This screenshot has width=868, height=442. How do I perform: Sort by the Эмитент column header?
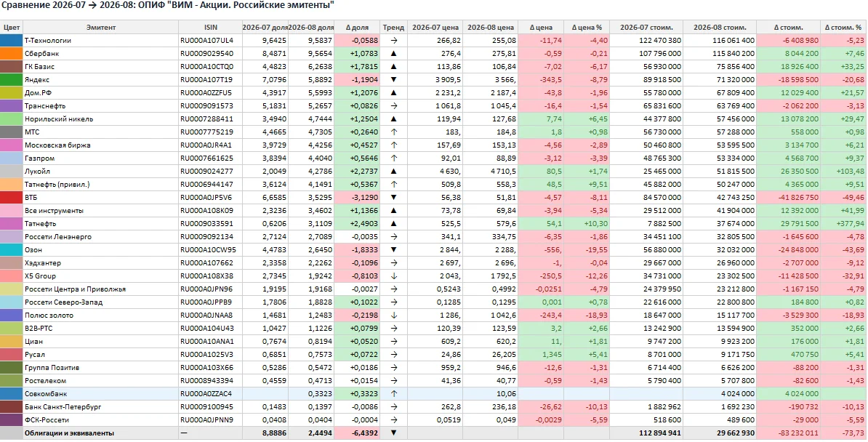pos(101,27)
